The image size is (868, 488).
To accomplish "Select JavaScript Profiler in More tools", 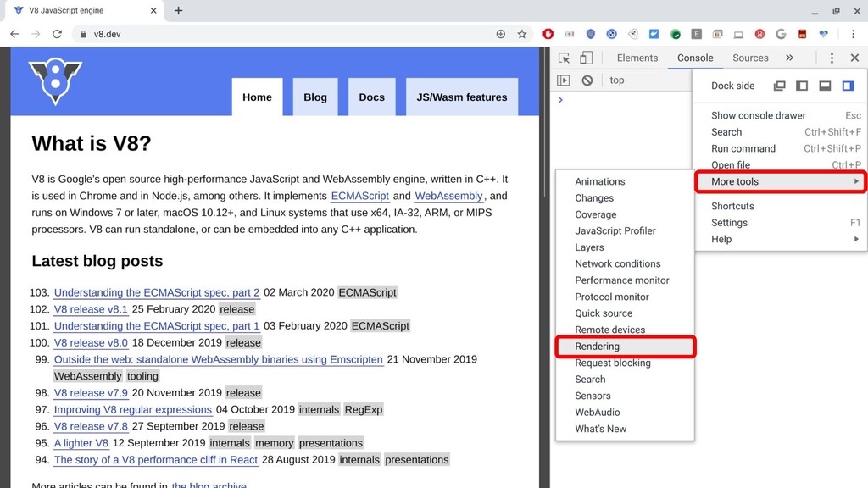I will point(625,230).
